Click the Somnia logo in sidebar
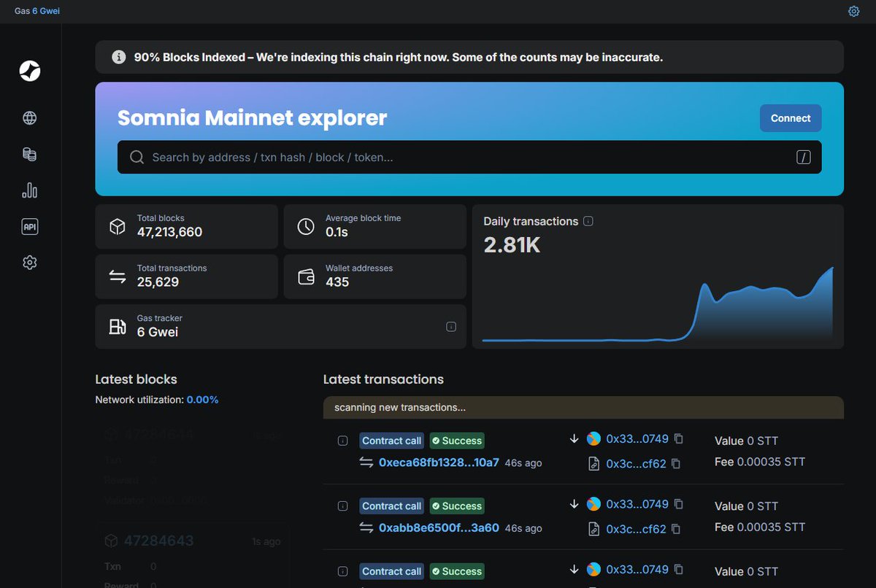Screen dimensions: 876x588 (30, 71)
